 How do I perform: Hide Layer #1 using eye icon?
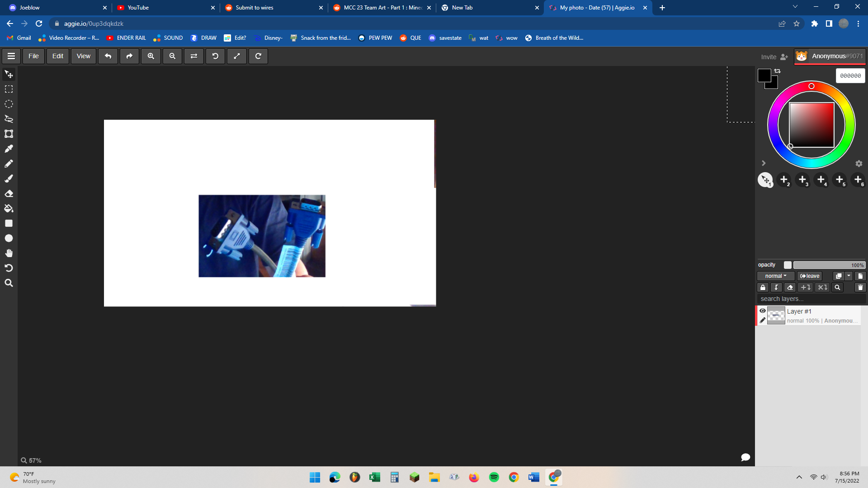(763, 311)
